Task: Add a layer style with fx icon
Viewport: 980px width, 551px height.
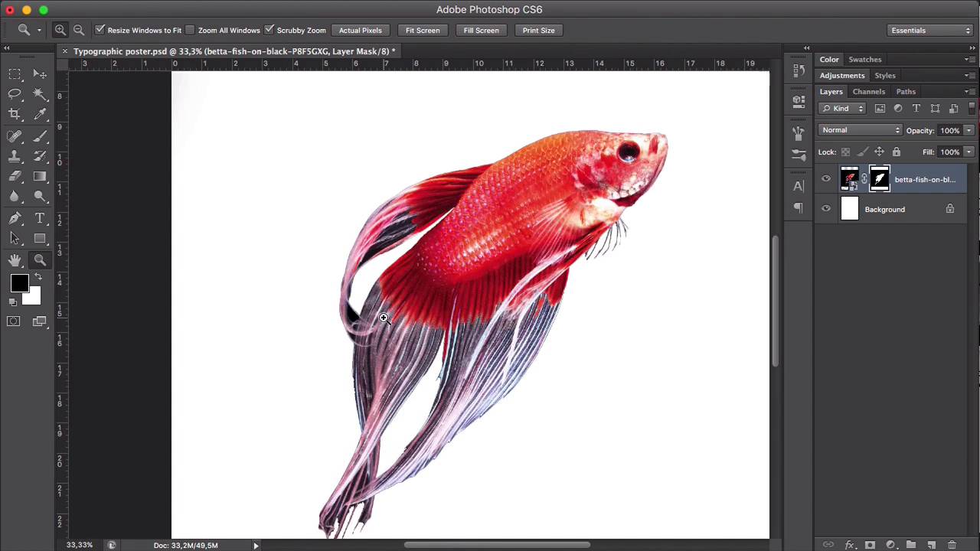Action: (x=849, y=545)
